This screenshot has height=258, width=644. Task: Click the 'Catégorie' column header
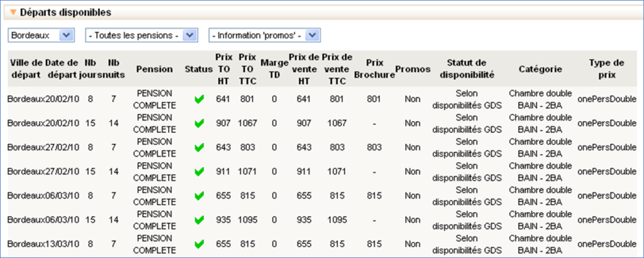tap(540, 68)
